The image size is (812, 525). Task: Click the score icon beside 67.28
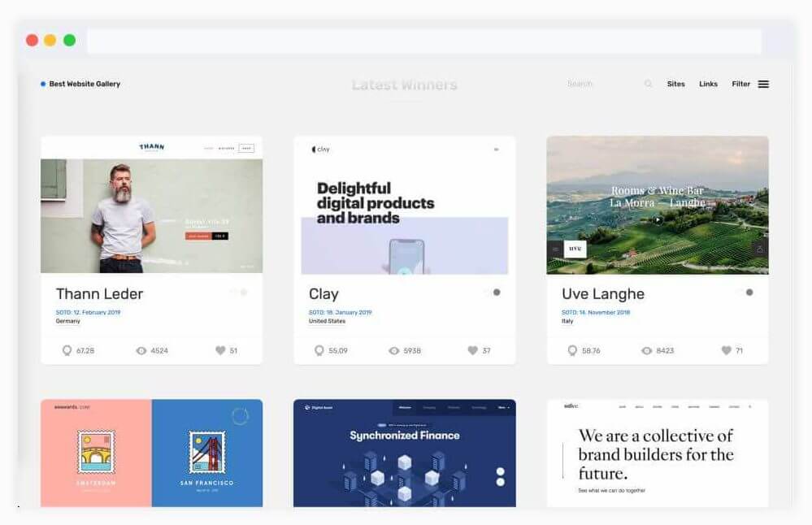click(67, 350)
